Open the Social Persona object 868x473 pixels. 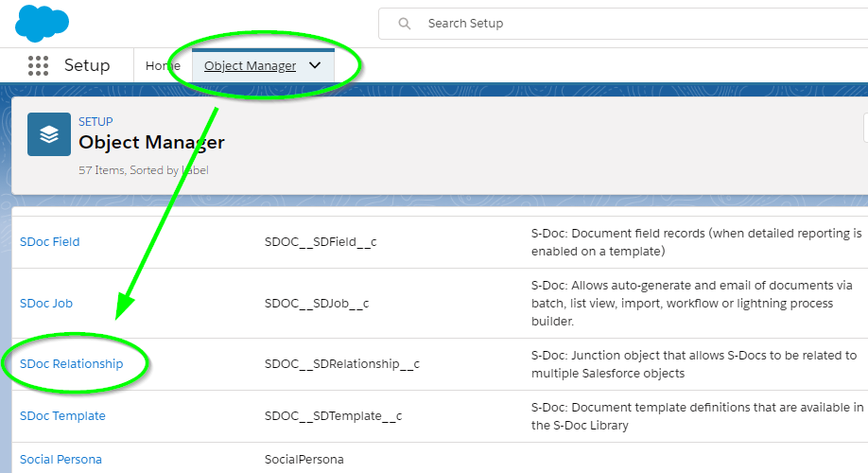coord(61,460)
